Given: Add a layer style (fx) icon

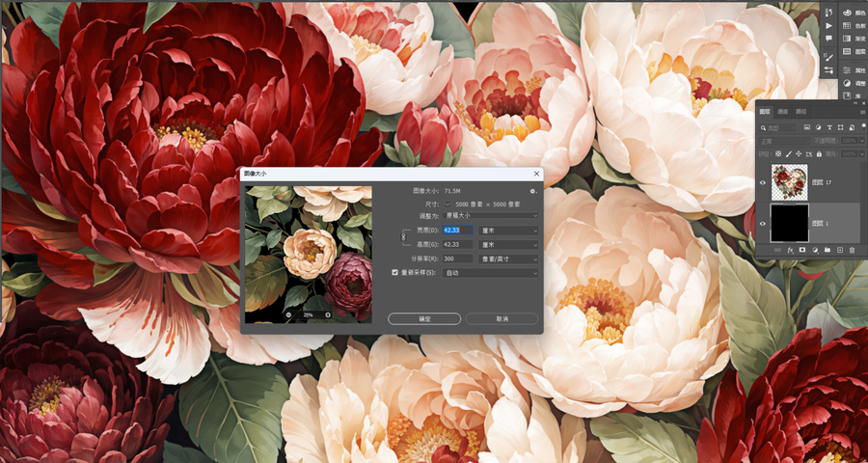Looking at the screenshot, I should (x=791, y=251).
